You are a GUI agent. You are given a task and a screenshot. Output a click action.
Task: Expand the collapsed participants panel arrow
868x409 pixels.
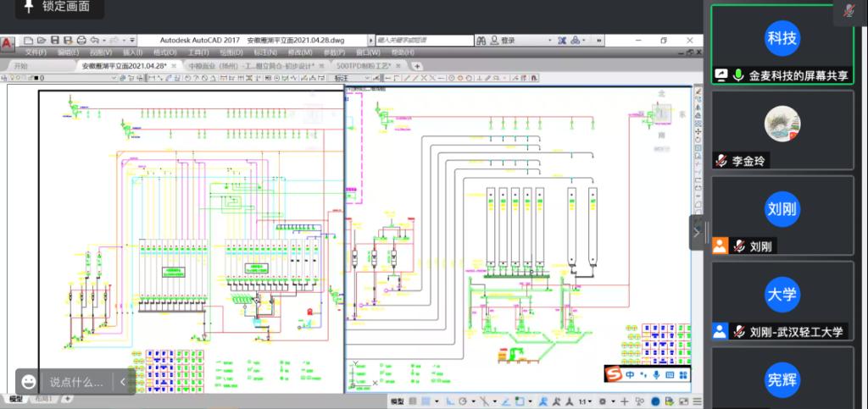click(697, 230)
